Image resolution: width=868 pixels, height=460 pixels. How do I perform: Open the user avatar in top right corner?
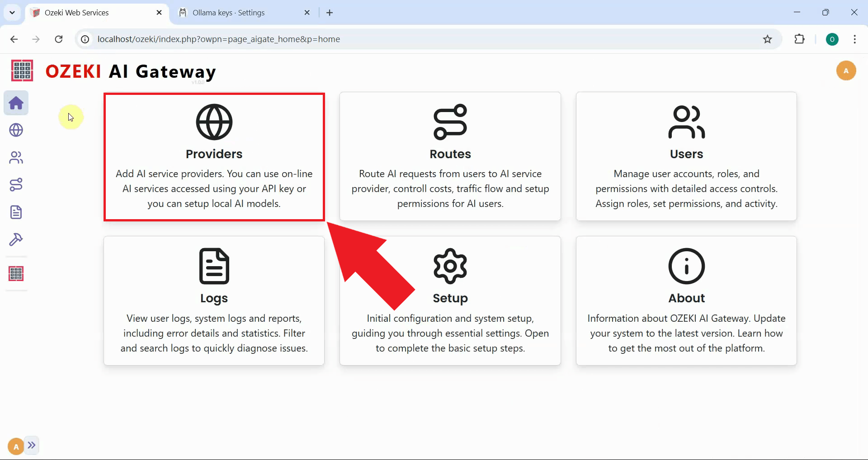(846, 70)
